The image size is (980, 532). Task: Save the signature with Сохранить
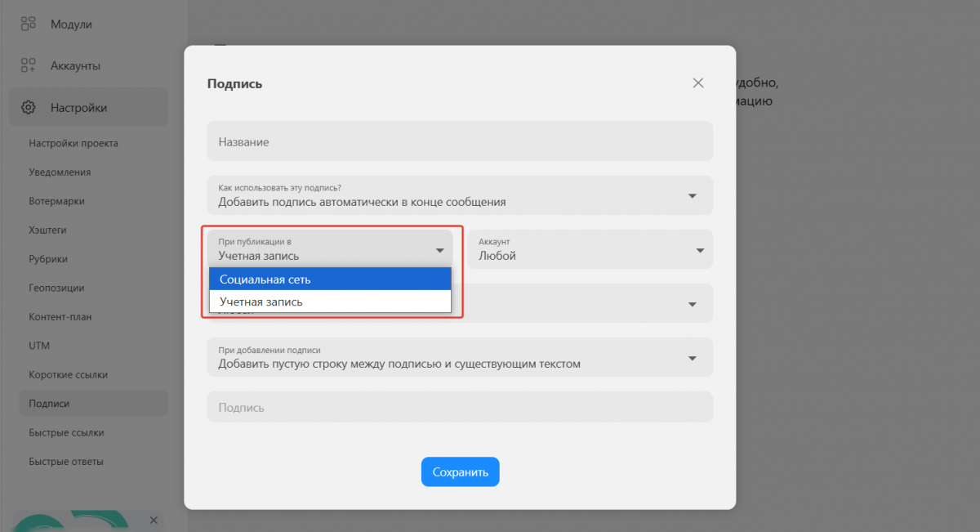(461, 472)
